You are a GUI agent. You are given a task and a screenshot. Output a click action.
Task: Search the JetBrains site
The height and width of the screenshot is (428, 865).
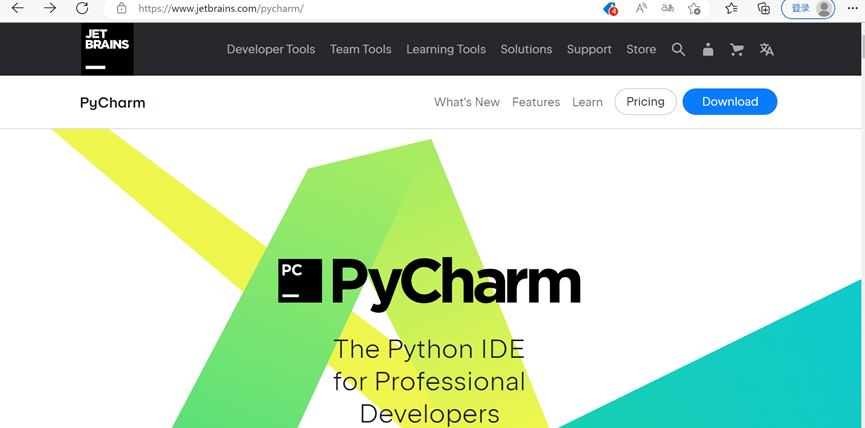click(679, 50)
